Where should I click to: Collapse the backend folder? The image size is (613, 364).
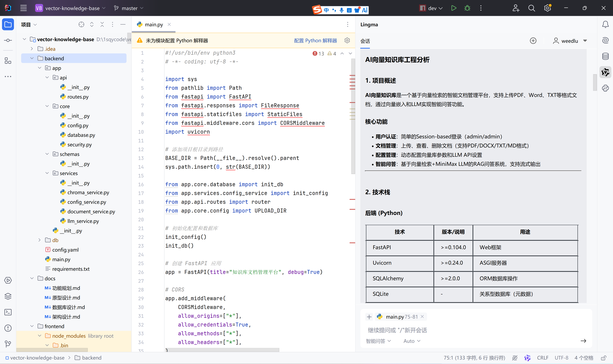coord(32,58)
